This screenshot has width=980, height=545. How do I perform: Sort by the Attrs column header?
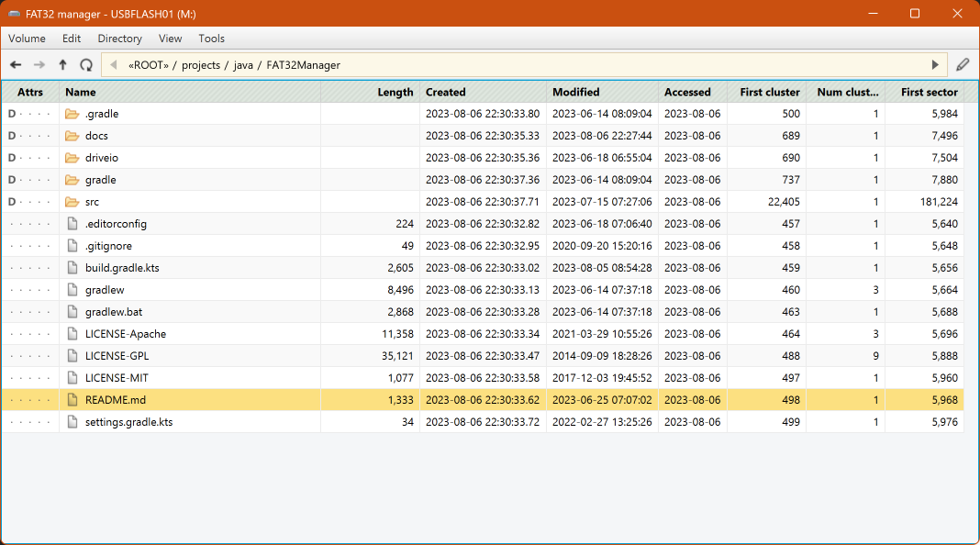point(30,92)
